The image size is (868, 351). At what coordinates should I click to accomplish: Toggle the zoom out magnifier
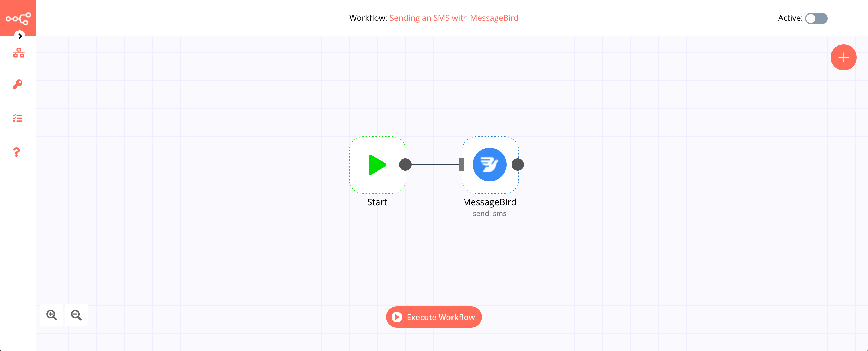click(x=76, y=315)
